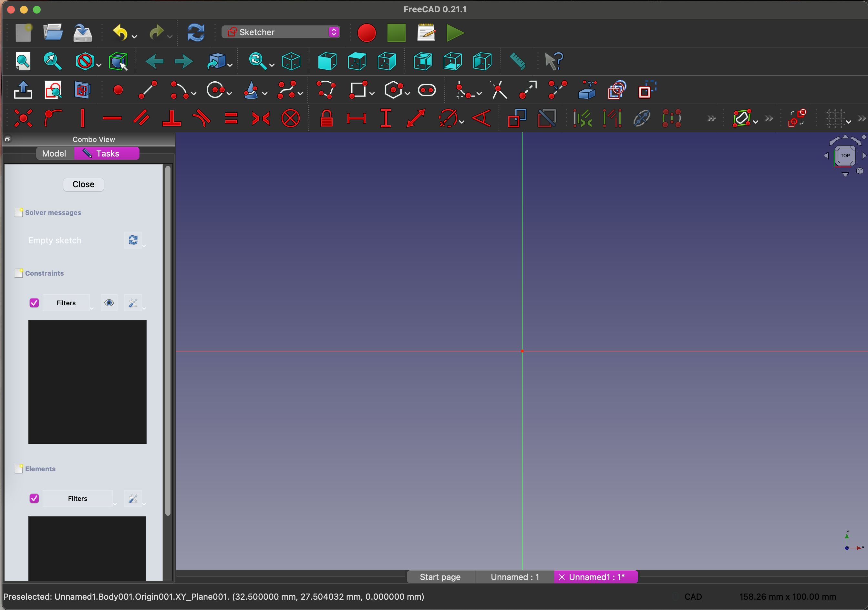
Task: Apply the Symmetric constraint
Action: click(261, 118)
